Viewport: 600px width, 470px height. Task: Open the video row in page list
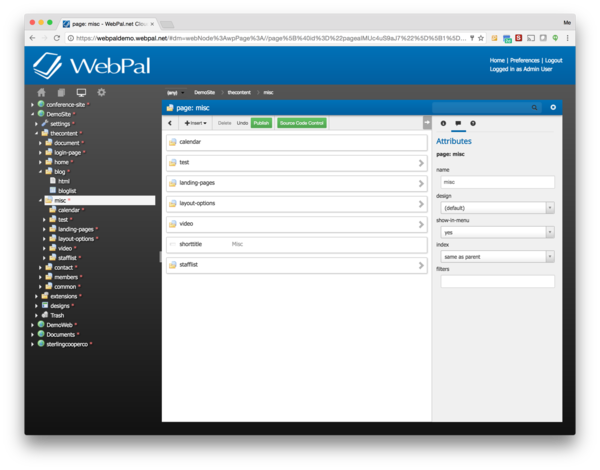point(297,224)
